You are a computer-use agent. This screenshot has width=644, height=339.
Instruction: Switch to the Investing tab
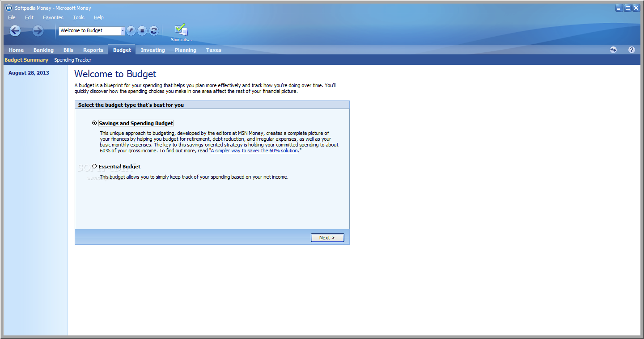(x=153, y=50)
